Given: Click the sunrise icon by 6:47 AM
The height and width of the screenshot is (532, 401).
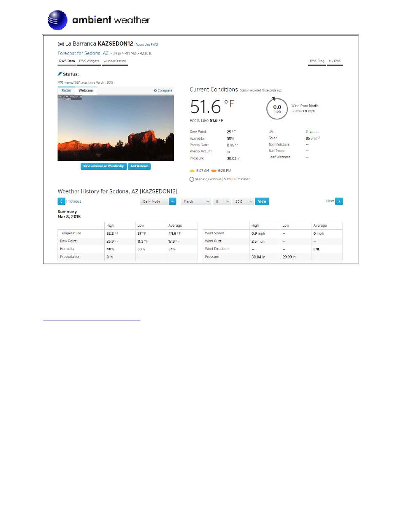Looking at the screenshot, I should click(x=192, y=171).
